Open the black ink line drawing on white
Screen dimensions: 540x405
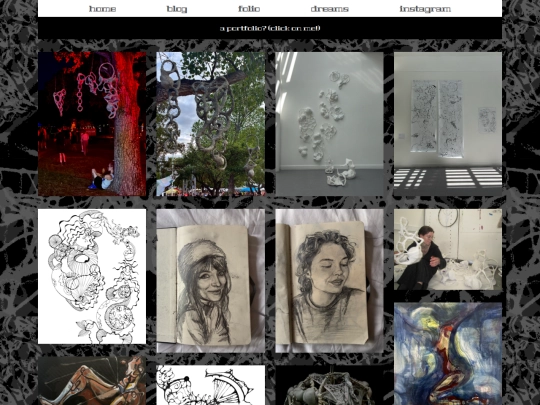click(92, 276)
